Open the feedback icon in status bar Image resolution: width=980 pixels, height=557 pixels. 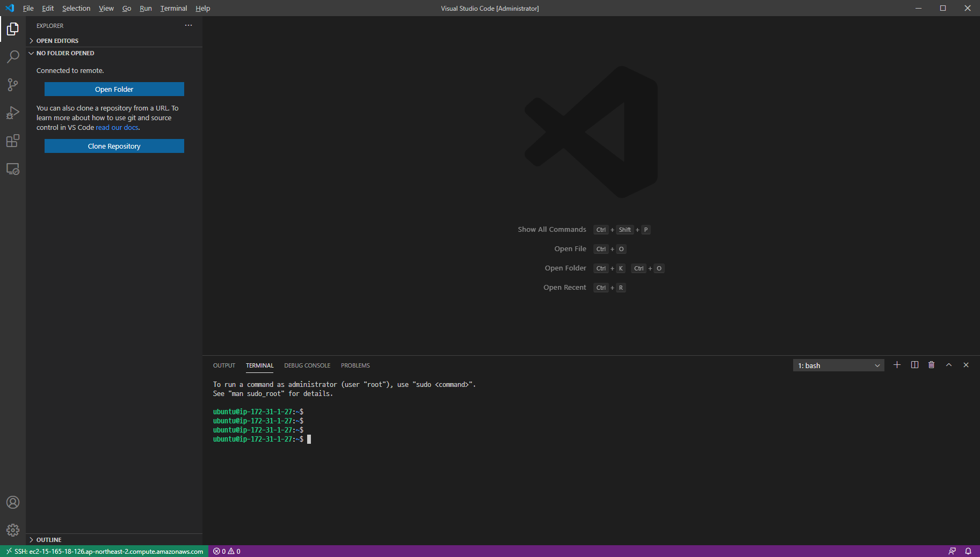click(x=952, y=551)
